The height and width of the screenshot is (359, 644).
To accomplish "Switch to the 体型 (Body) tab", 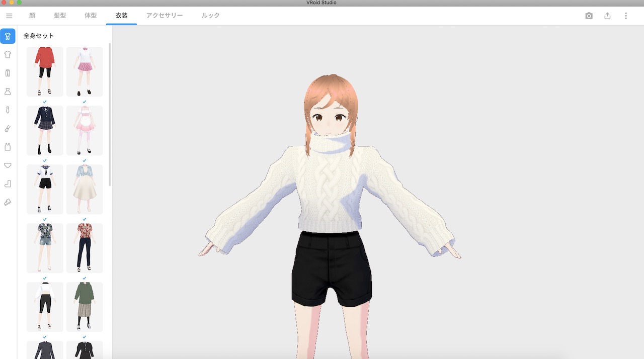I will 91,16.
